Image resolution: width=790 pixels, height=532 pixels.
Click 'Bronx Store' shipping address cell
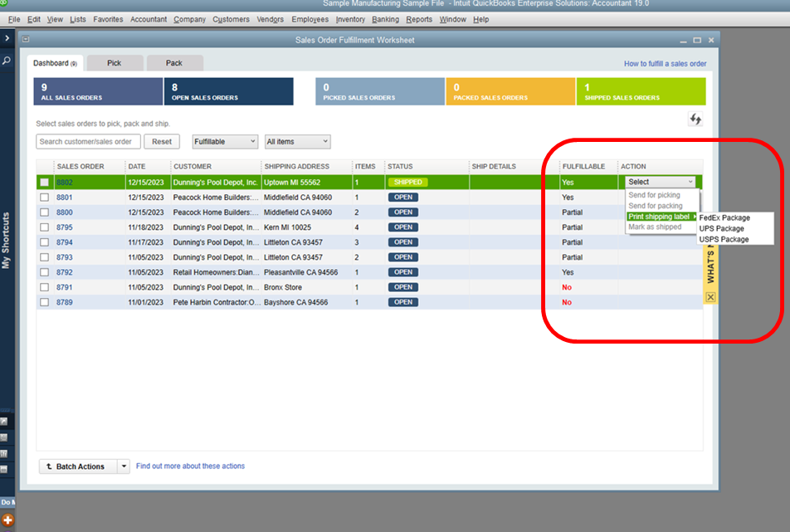(283, 287)
